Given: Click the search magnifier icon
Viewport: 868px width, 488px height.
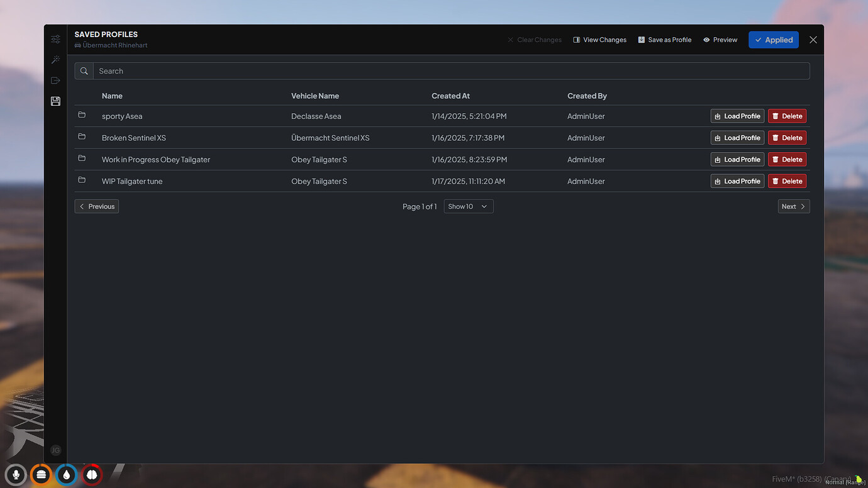Looking at the screenshot, I should [84, 70].
